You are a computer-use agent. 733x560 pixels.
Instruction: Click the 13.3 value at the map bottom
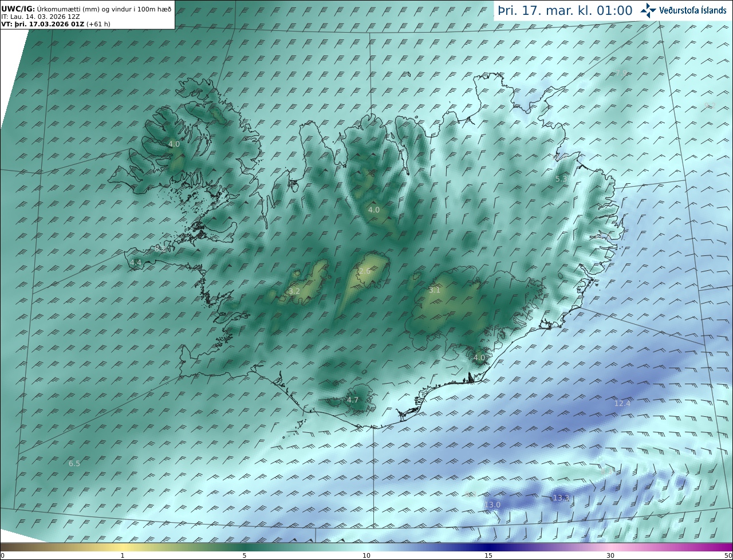point(561,498)
